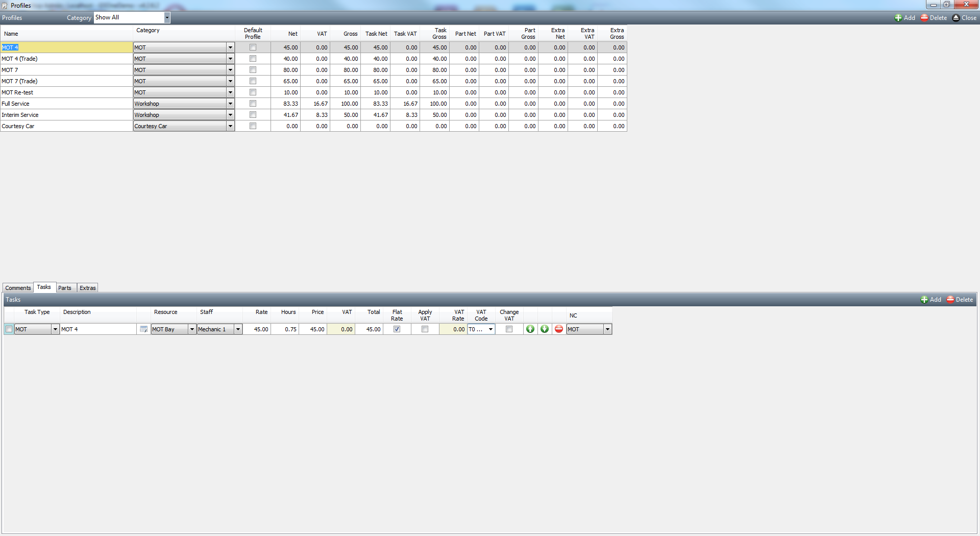980x536 pixels.
Task: Uncheck Flat Rate for the MOT 4 task
Action: click(x=397, y=329)
